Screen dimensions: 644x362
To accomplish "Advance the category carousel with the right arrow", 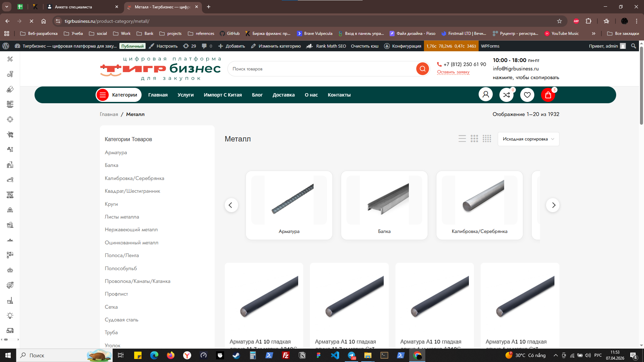I will click(553, 205).
